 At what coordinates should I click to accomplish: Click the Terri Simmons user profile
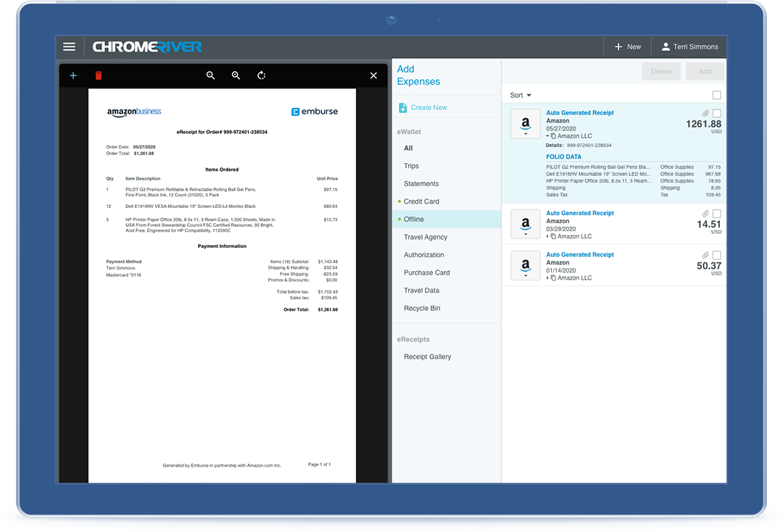point(689,47)
